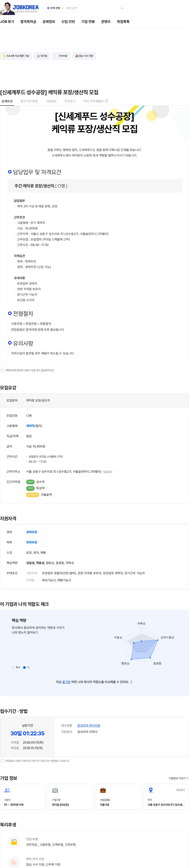The image size is (189, 868).
Task: Open 지도보기 in the 위치 card
Action: click(x=180, y=790)
